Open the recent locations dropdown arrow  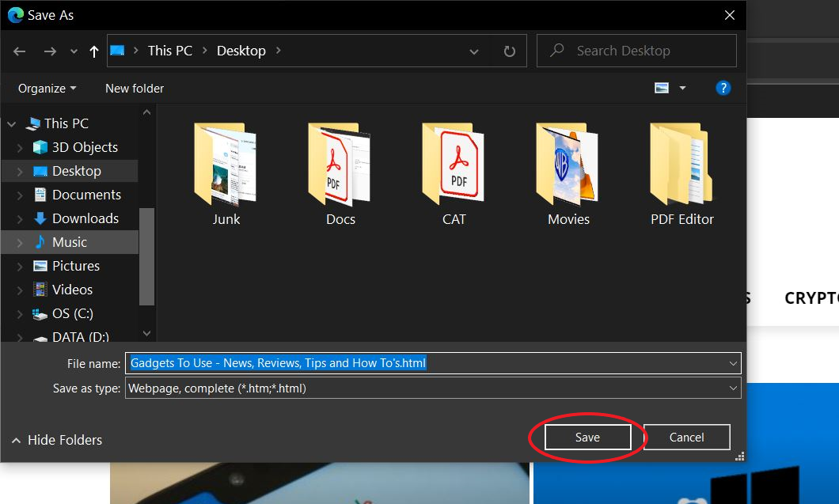point(74,51)
